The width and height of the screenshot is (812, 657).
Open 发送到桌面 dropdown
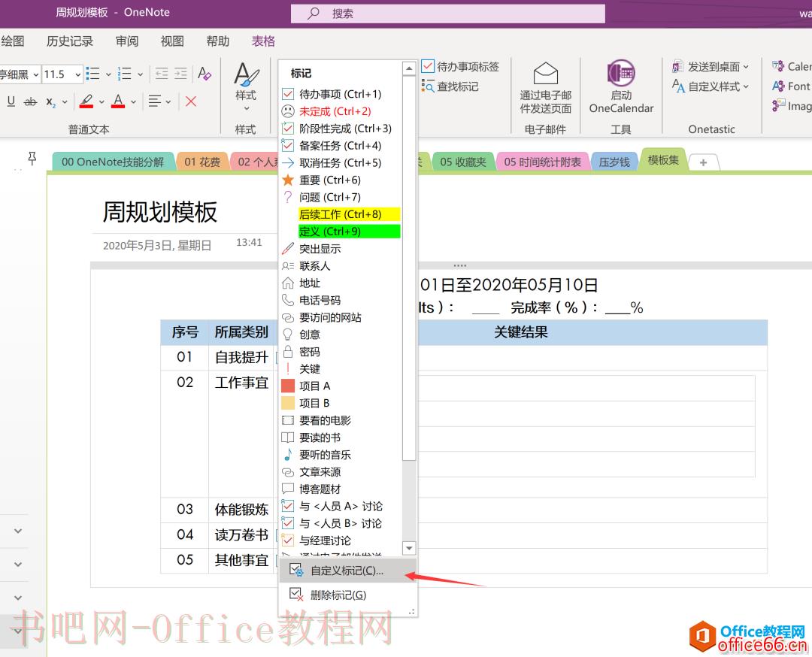tap(710, 66)
